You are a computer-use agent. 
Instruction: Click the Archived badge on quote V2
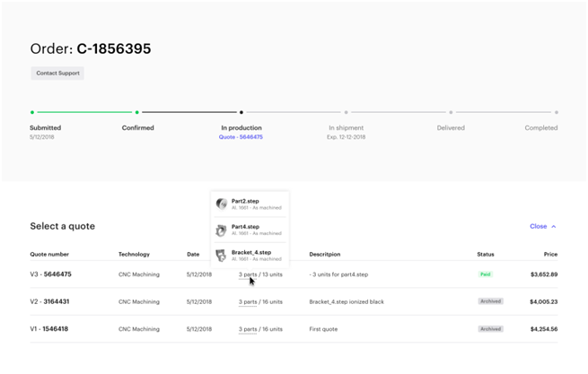click(489, 302)
